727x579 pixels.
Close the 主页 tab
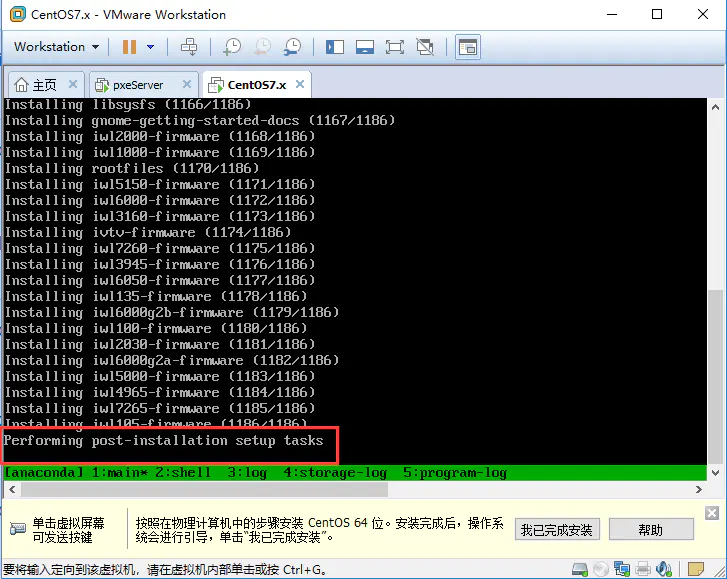click(73, 84)
